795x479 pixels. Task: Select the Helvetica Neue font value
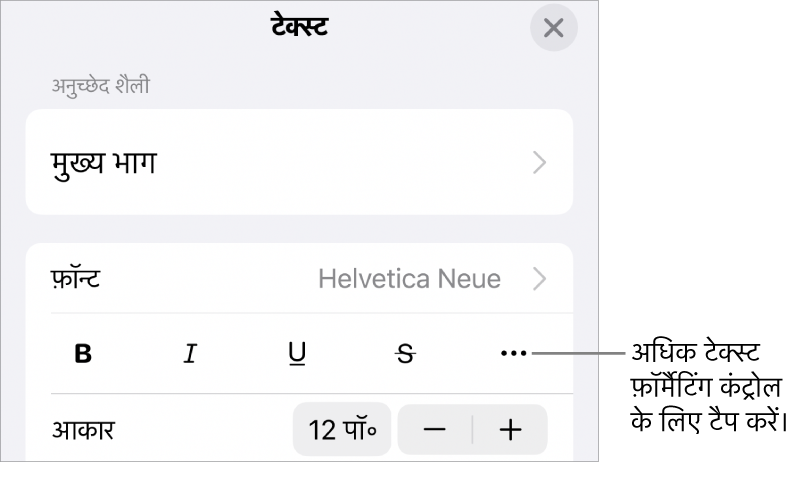pyautogui.click(x=408, y=279)
